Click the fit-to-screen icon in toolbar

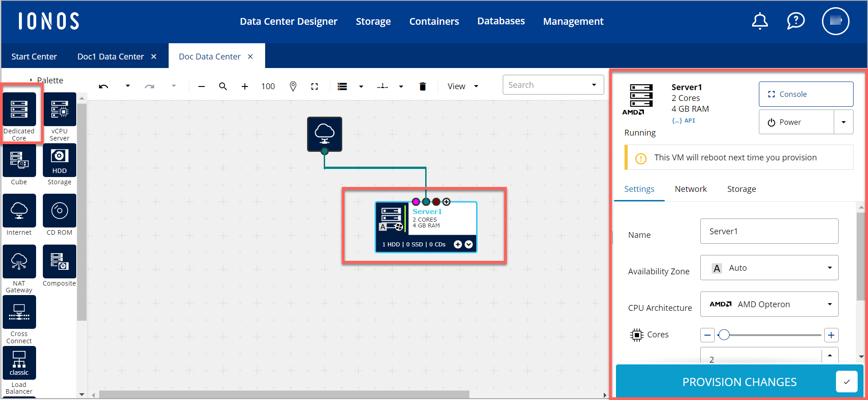click(315, 86)
